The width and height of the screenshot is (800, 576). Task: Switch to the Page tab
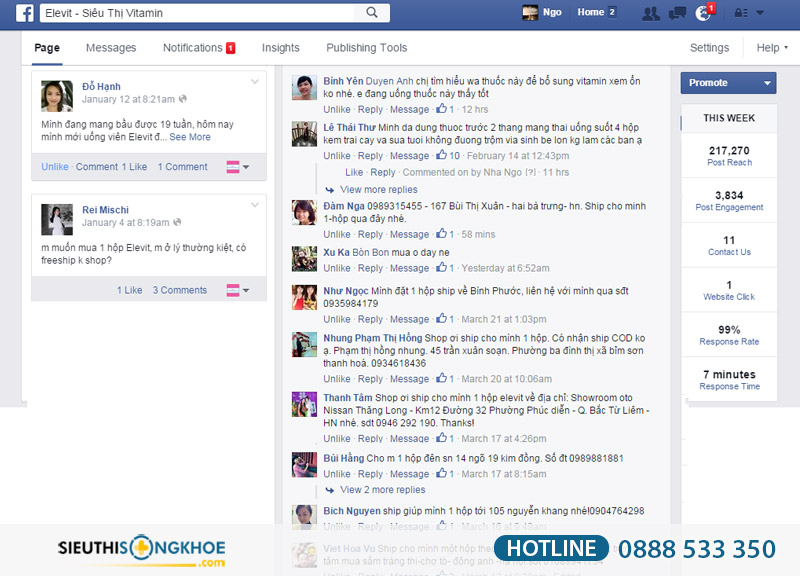47,48
